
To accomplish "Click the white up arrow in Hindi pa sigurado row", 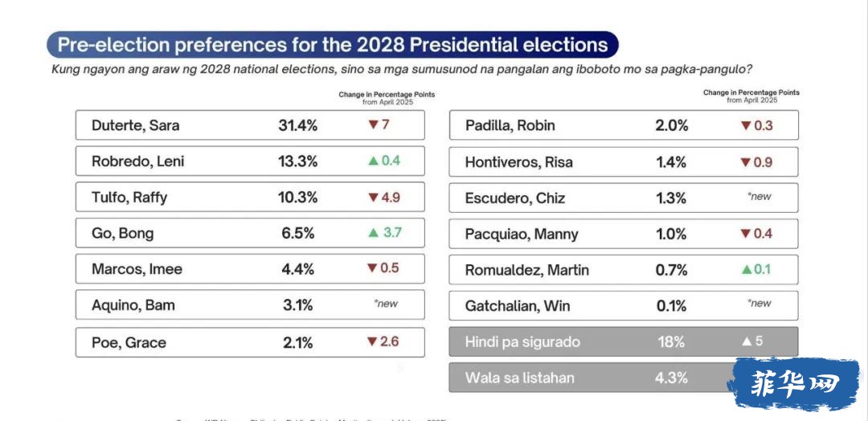I will [747, 341].
